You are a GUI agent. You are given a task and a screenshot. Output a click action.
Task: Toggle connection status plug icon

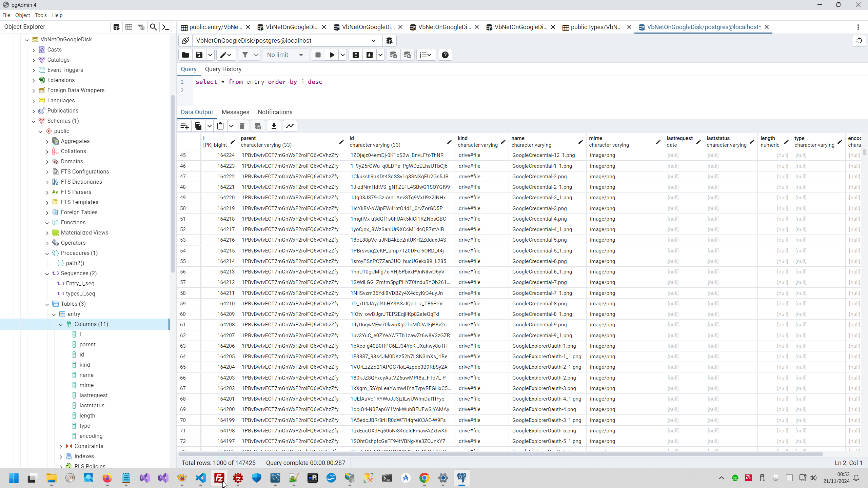coord(185,41)
